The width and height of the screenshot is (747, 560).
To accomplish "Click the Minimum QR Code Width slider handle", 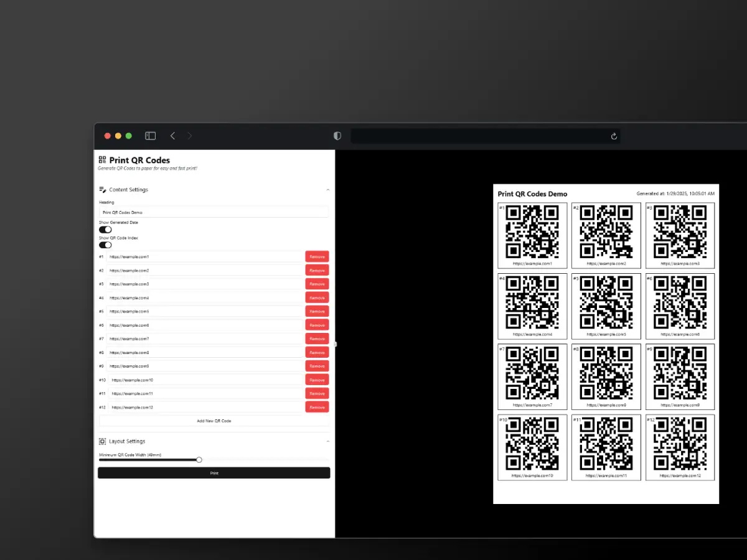I will pos(199,460).
